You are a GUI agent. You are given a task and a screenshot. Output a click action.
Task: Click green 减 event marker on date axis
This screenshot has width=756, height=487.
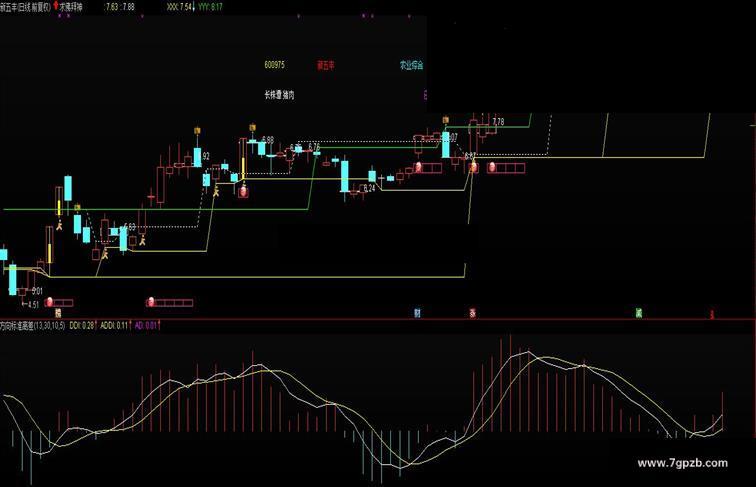638,313
